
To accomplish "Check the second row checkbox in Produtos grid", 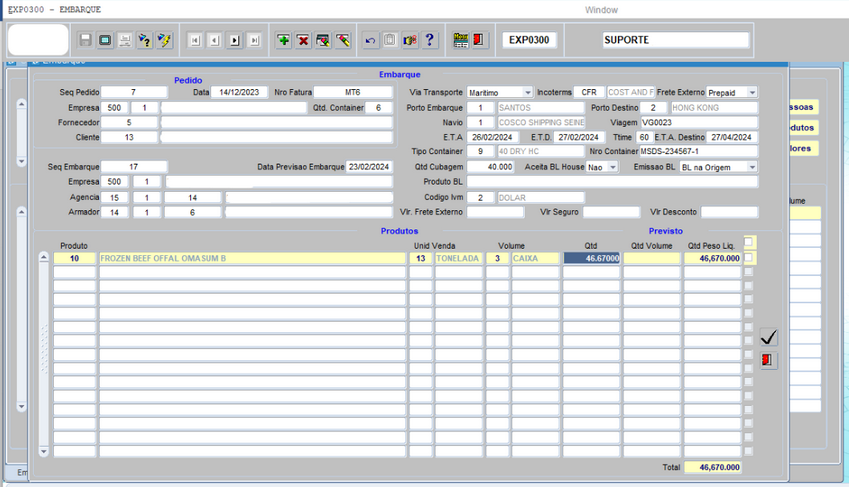I will [x=749, y=272].
